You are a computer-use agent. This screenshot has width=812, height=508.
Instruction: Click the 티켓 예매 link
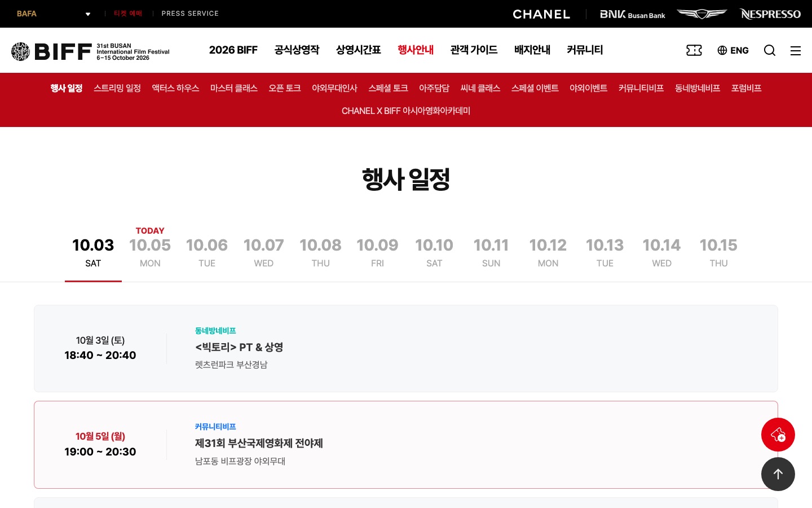[128, 14]
